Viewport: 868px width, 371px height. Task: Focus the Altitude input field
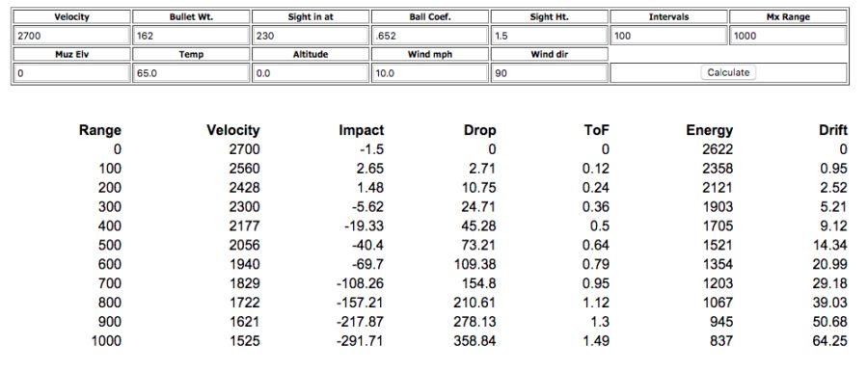click(312, 73)
